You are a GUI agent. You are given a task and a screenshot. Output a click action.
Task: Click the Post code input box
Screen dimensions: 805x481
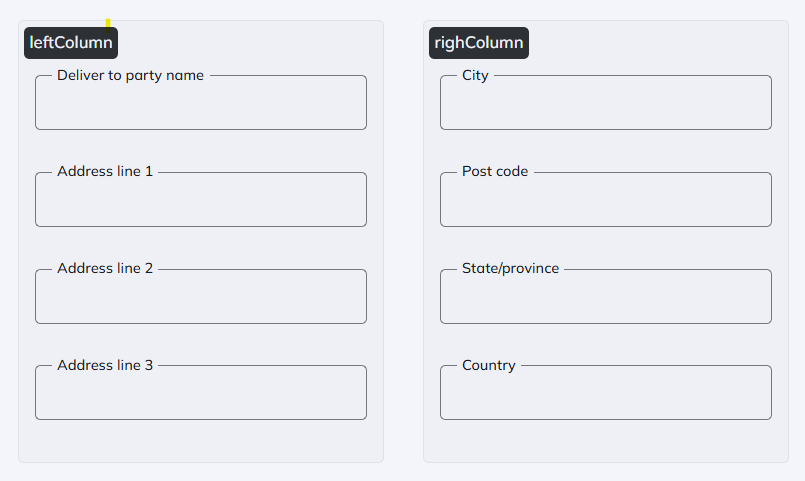pos(606,200)
